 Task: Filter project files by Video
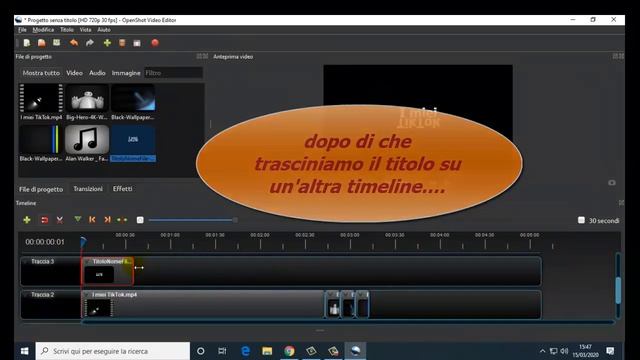(74, 73)
